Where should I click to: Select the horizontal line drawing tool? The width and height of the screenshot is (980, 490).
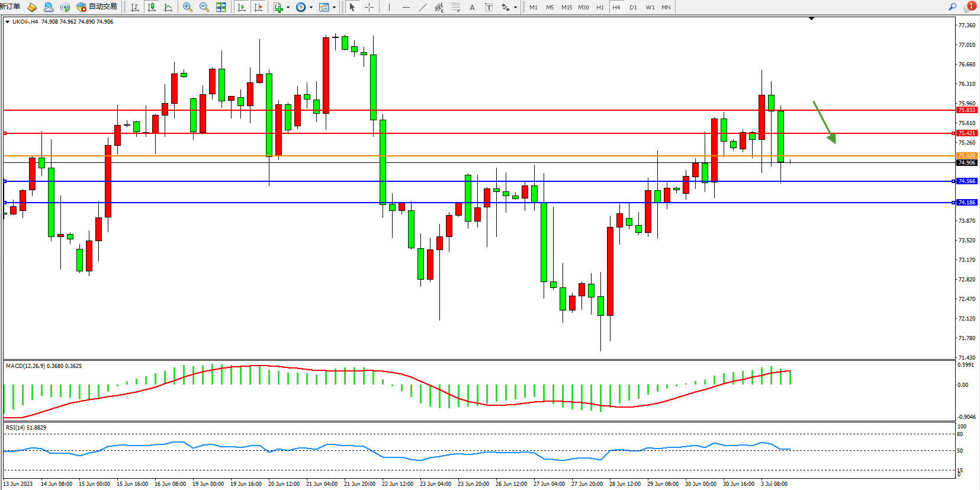tap(406, 7)
